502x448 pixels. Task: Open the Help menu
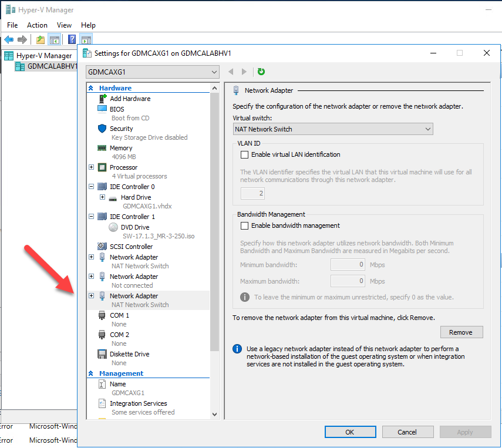click(88, 25)
